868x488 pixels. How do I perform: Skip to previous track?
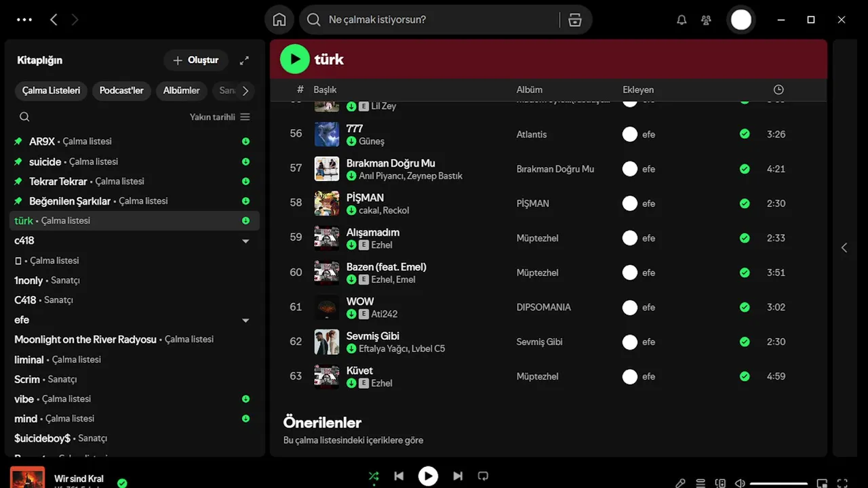[x=399, y=476]
